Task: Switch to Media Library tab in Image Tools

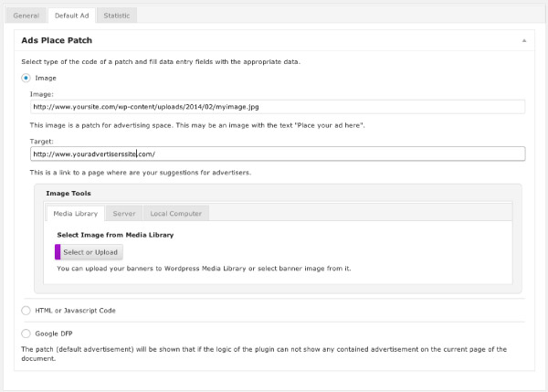Action: click(x=75, y=213)
